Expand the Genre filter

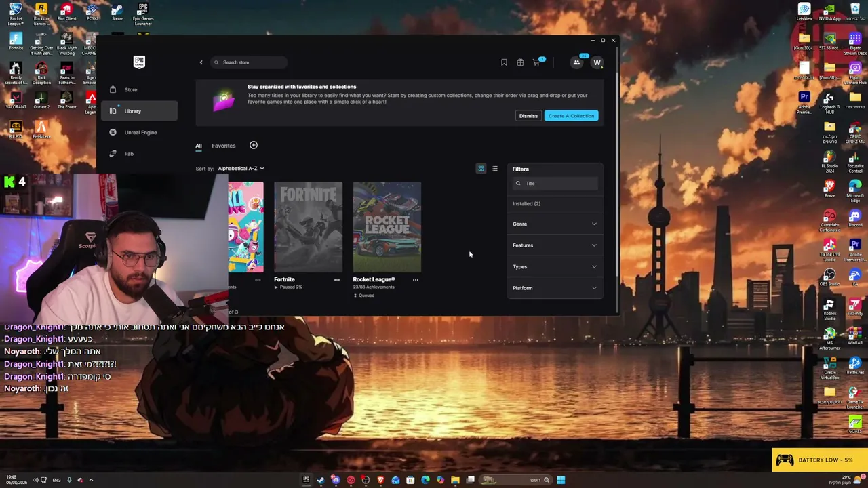tap(555, 224)
